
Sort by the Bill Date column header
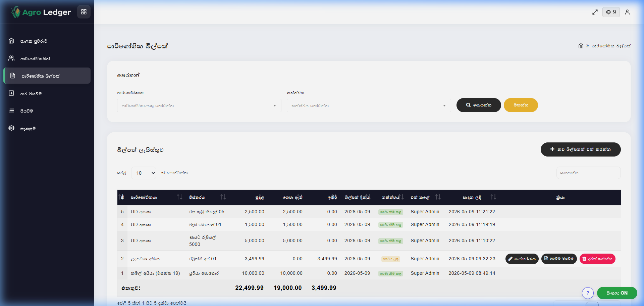(x=357, y=198)
